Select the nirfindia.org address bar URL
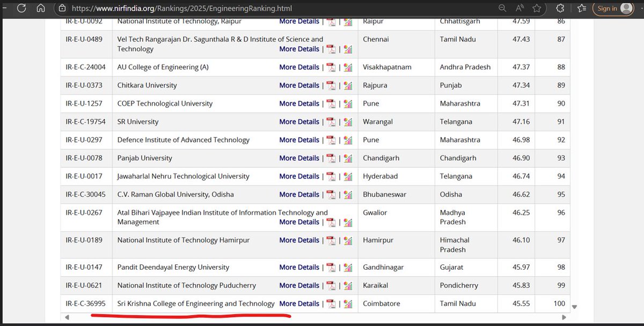Screen dimensions: 644x326 point(181,8)
